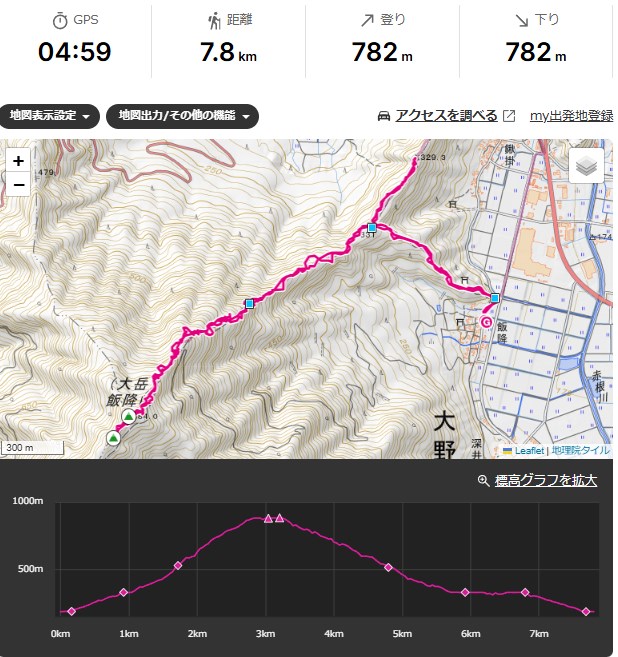Image resolution: width=618 pixels, height=657 pixels.
Task: Open the アクセスを調べる link
Action: (446, 116)
